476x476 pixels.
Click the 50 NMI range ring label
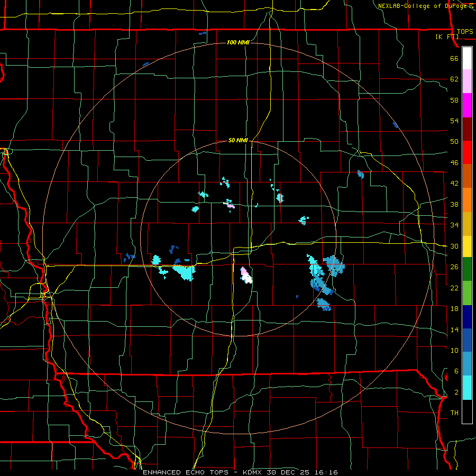coord(239,140)
